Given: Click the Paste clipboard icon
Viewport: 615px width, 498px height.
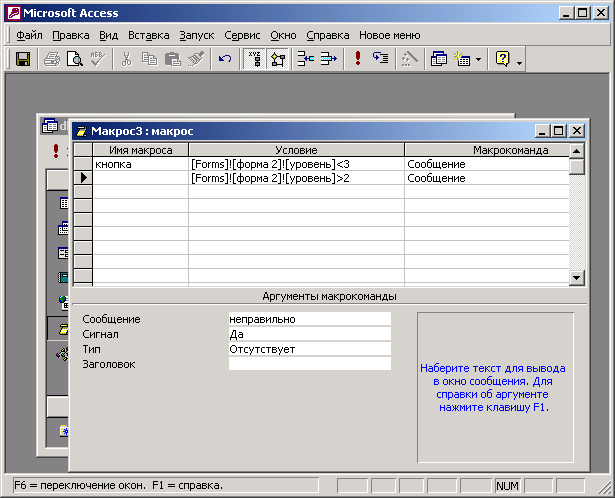Looking at the screenshot, I should [172, 59].
